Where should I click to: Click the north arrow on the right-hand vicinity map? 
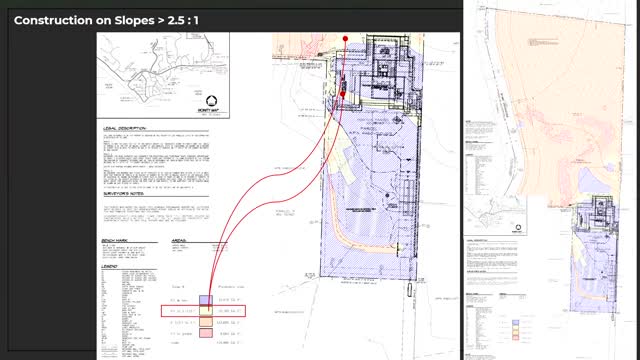(x=518, y=227)
